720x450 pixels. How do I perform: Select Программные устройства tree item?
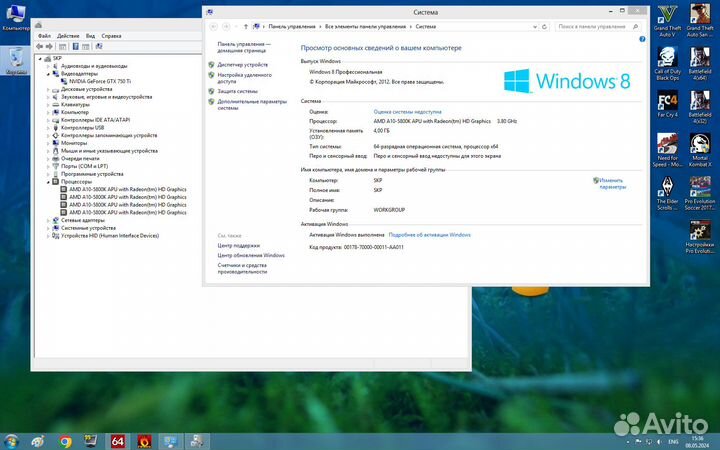(92, 174)
